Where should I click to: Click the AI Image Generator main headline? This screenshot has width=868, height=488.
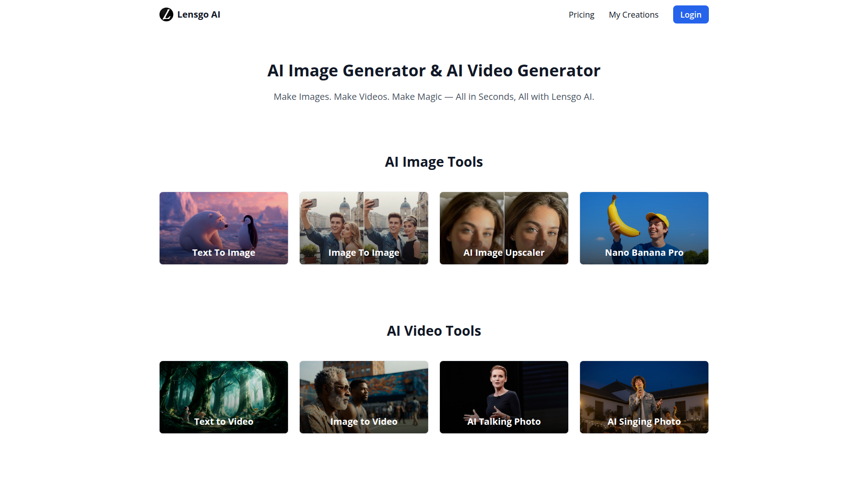tap(434, 70)
